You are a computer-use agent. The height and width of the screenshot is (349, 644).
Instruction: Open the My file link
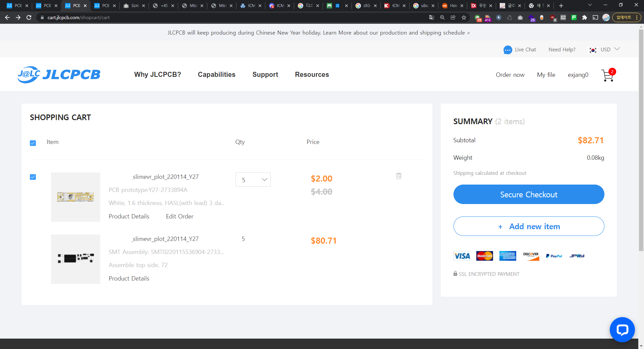(546, 75)
